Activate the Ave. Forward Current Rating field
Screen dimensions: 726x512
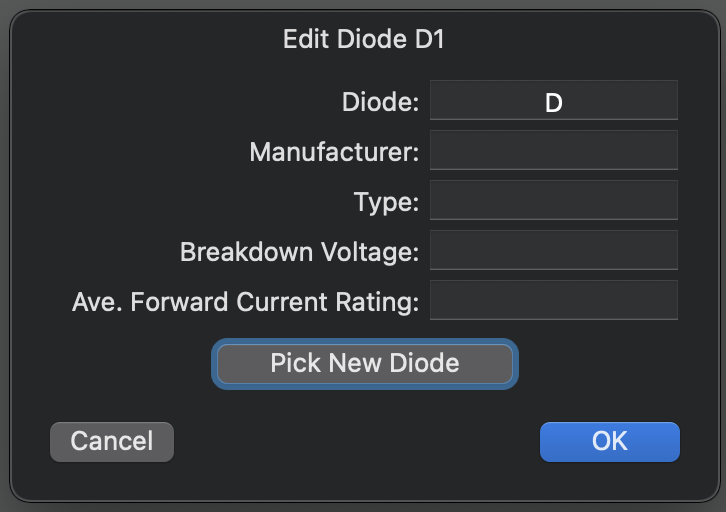coord(553,300)
